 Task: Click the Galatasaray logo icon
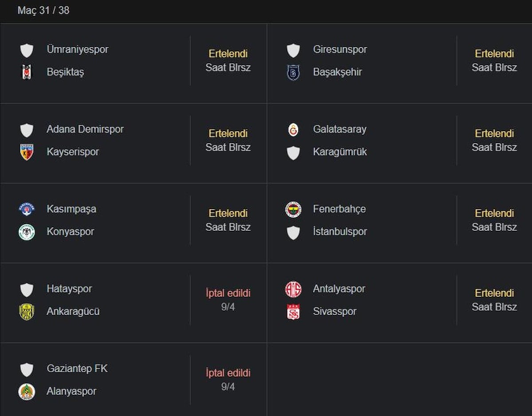(x=293, y=129)
